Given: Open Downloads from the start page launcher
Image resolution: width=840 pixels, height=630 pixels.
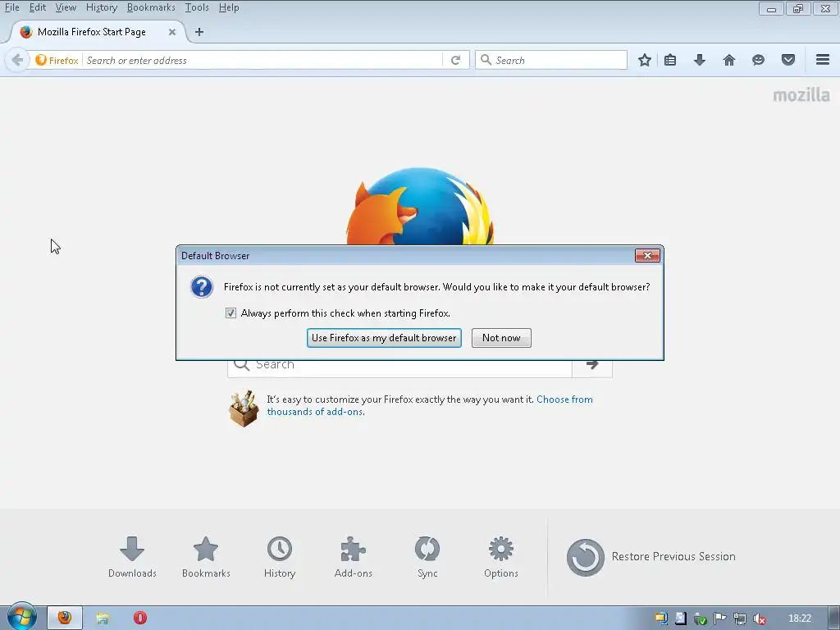Looking at the screenshot, I should (x=132, y=557).
